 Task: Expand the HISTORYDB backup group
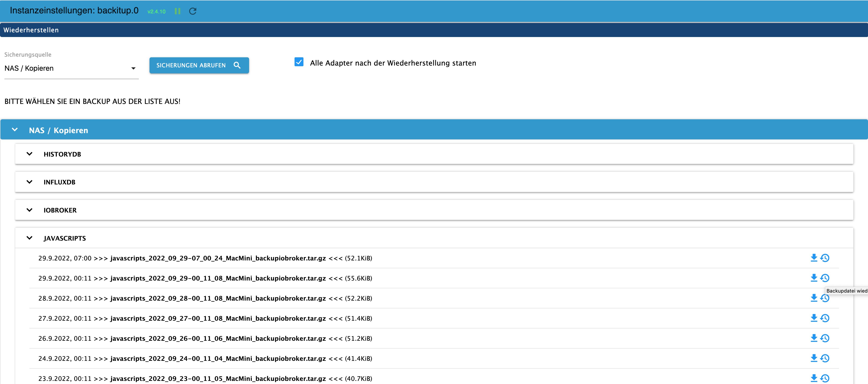30,154
